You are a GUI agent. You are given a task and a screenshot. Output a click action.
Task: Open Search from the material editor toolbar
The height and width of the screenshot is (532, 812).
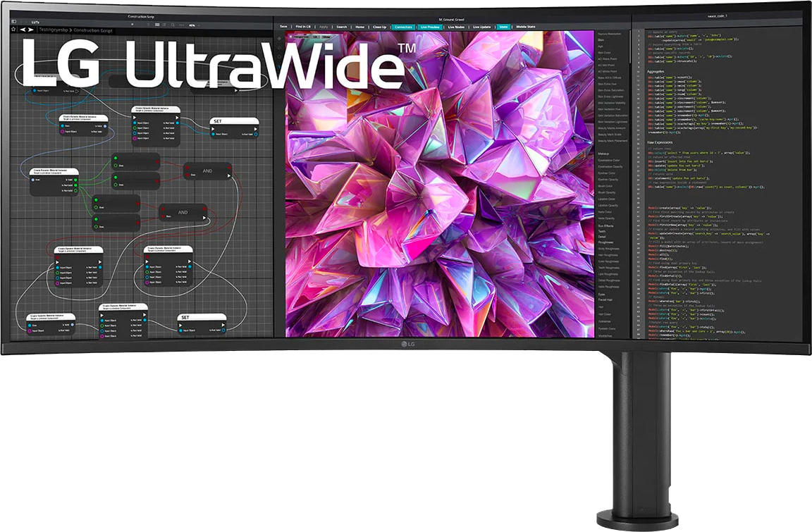coord(341,27)
